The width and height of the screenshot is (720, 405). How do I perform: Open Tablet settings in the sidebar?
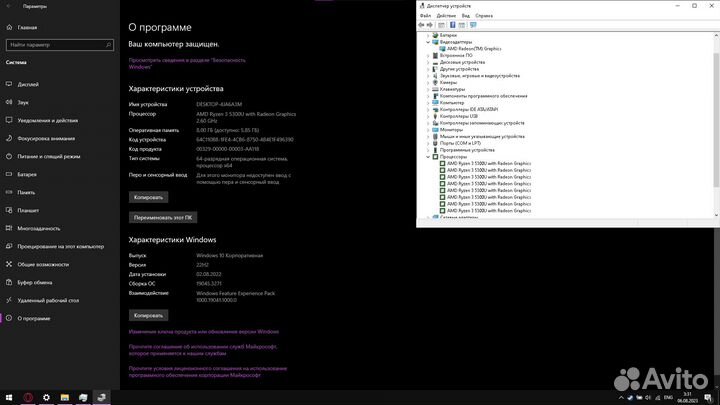(28, 210)
